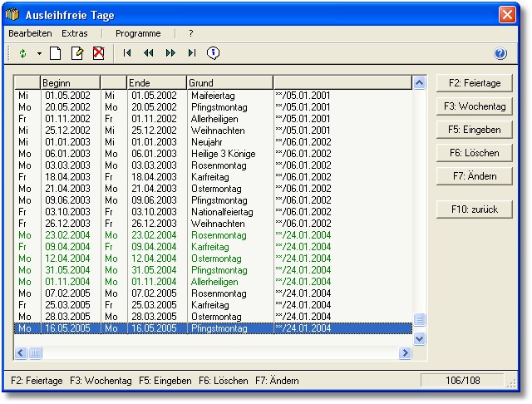532x404 pixels.
Task: Click the F10: zurück button
Action: click(x=475, y=209)
